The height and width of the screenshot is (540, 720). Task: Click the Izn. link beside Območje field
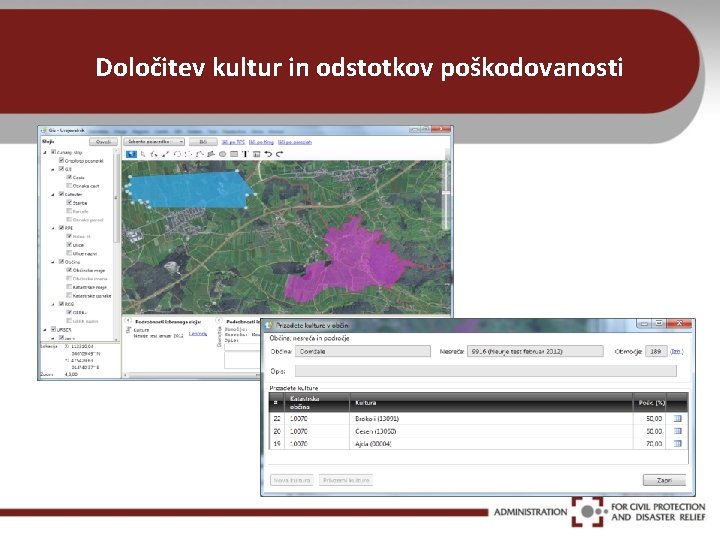click(676, 351)
